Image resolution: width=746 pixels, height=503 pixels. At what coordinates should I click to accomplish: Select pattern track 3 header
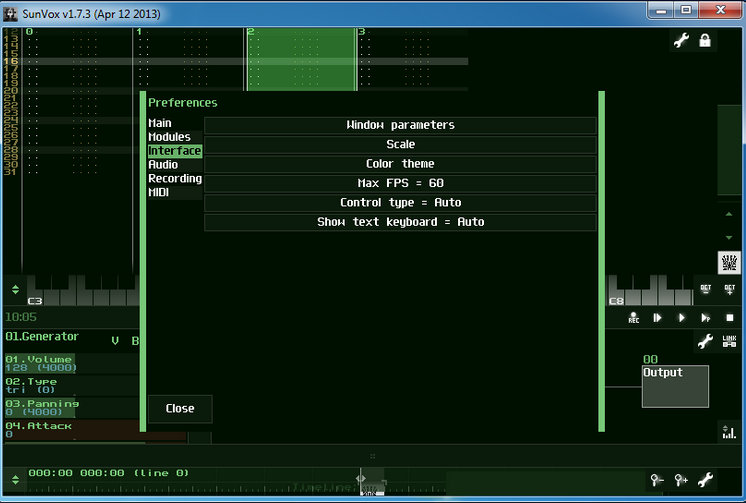(362, 31)
